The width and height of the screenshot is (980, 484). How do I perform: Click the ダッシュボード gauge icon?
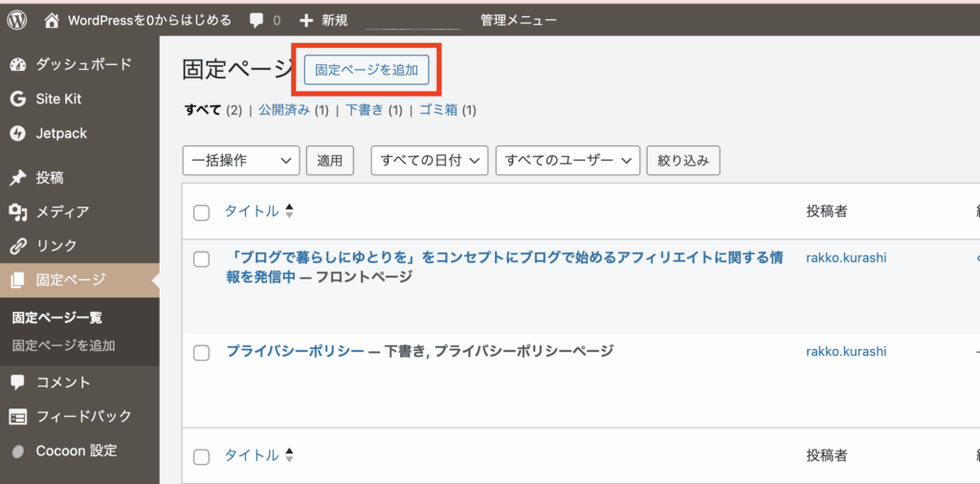click(x=18, y=64)
